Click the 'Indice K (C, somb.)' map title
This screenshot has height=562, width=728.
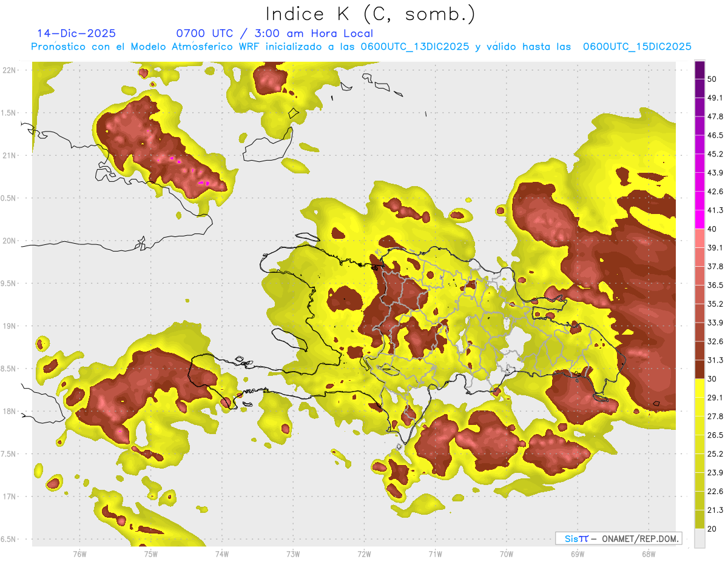coord(371,14)
